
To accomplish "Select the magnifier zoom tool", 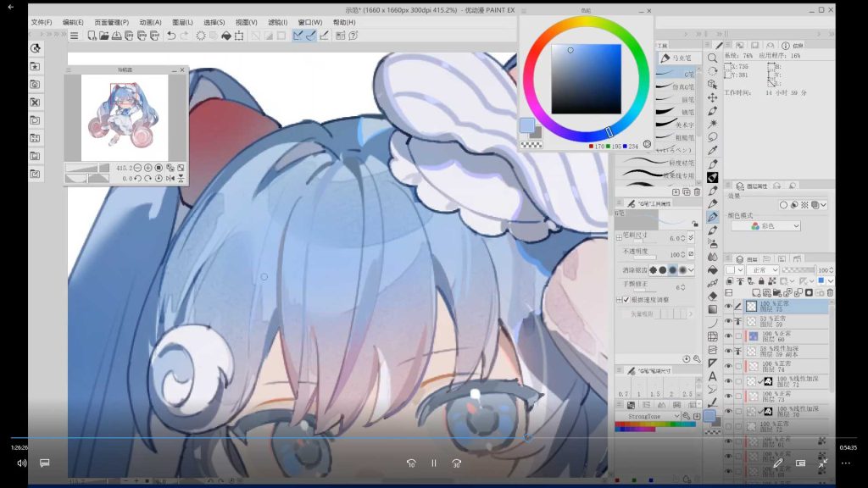I will coord(712,58).
